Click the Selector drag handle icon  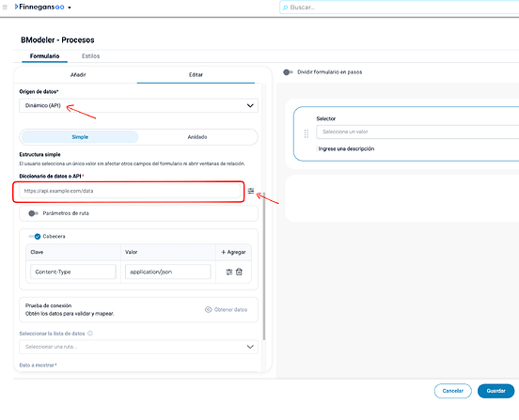[307, 133]
